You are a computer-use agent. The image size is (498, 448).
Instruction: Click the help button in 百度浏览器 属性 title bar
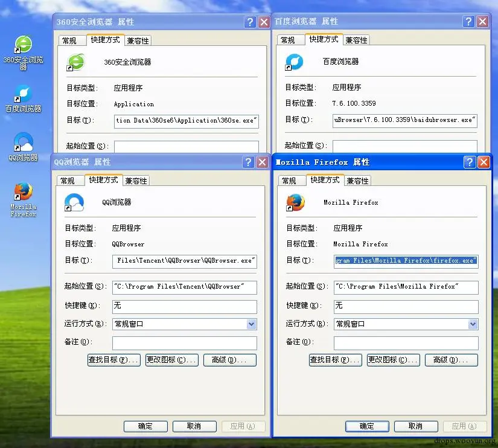coord(468,21)
